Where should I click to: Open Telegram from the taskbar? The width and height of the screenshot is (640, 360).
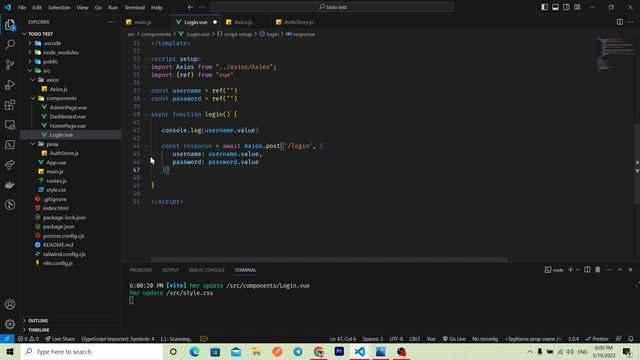pos(298,351)
